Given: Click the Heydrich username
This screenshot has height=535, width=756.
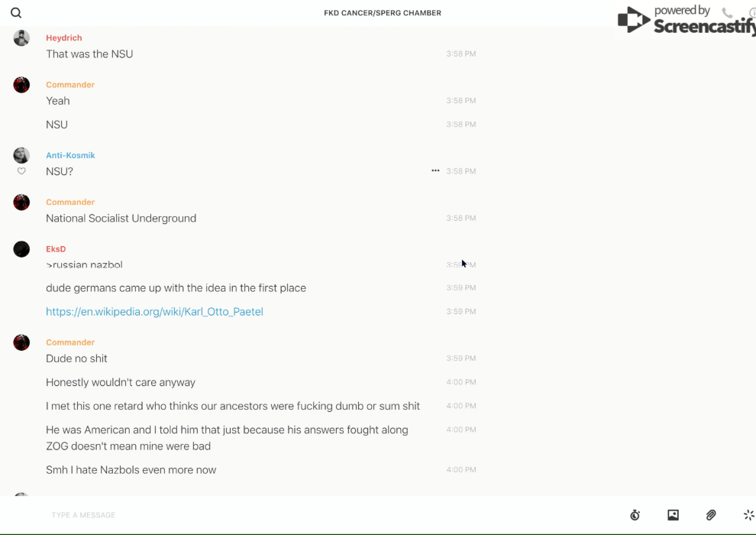Looking at the screenshot, I should (64, 37).
